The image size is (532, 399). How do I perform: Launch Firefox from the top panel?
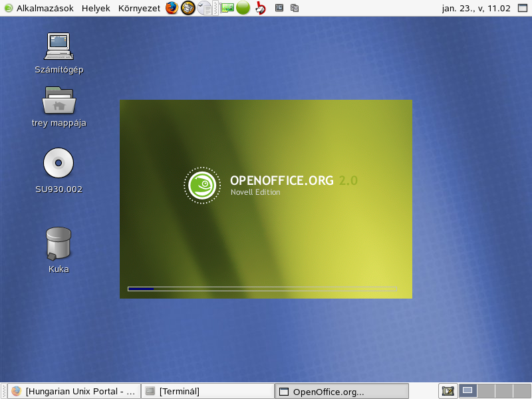tap(172, 8)
